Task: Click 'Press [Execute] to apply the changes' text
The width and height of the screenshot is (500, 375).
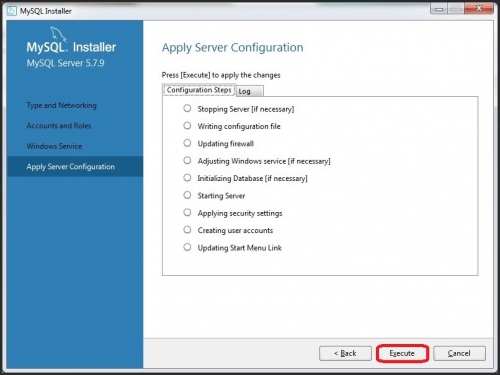Action: (x=221, y=75)
